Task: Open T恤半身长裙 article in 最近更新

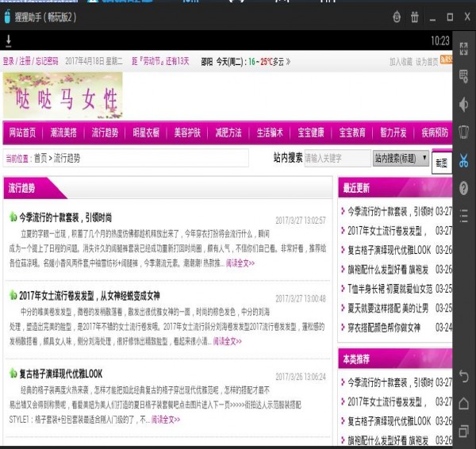Action: click(x=390, y=289)
